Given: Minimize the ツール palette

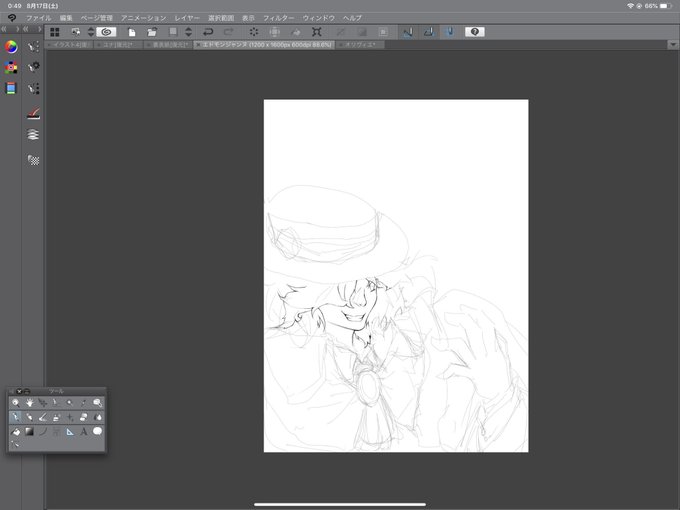Looking at the screenshot, I should point(26,391).
